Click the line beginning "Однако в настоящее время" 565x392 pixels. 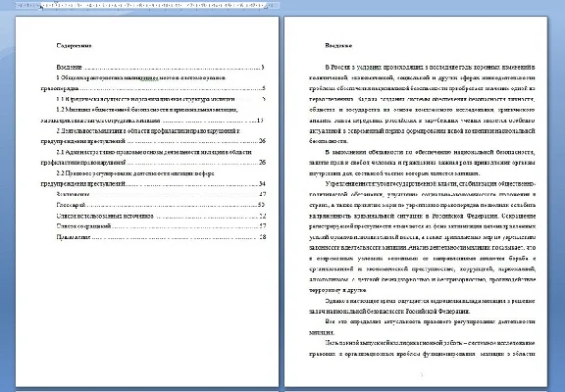coord(431,301)
